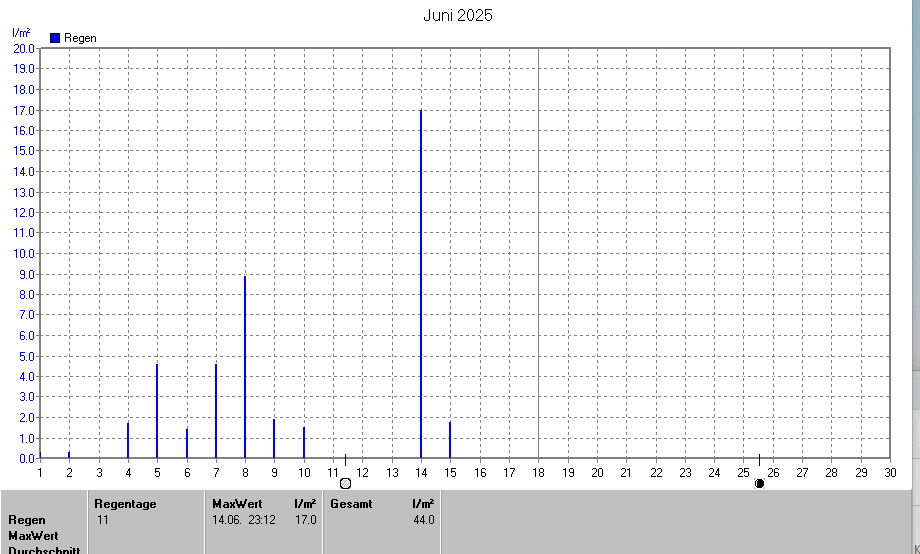
Task: Click the x-axis label for day 18
Action: (x=538, y=473)
